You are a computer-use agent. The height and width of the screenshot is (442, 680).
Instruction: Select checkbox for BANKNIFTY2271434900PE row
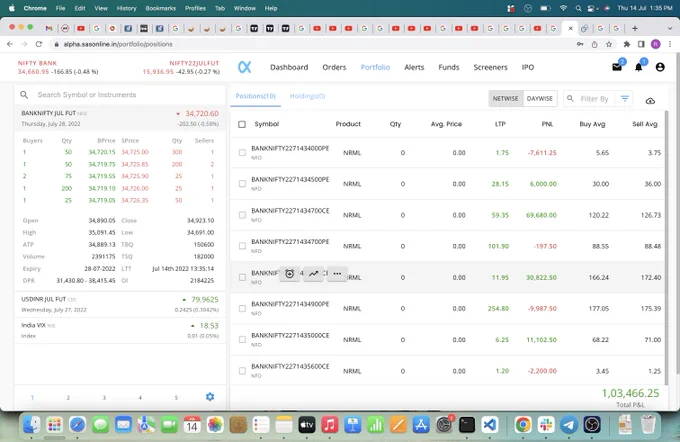coord(242,309)
